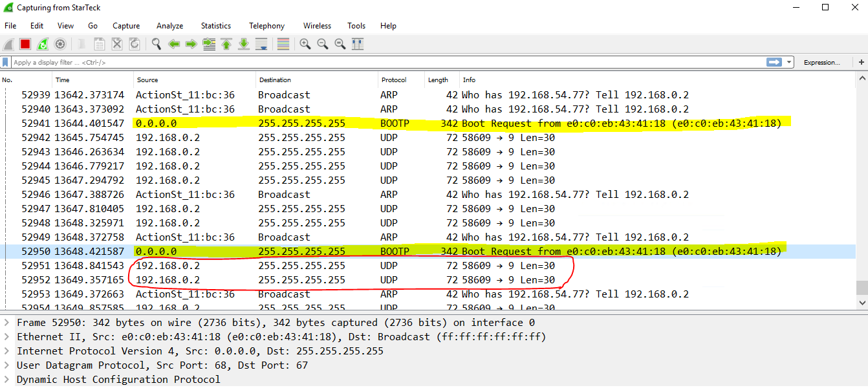The image size is (868, 390).
Task: Select packet 52951 UDP row
Action: (x=428, y=266)
